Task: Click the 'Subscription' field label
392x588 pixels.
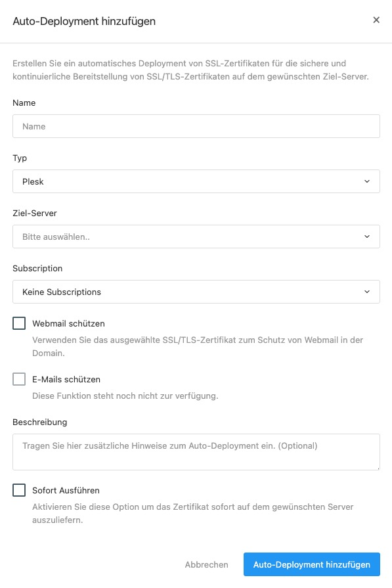Action: tap(37, 268)
